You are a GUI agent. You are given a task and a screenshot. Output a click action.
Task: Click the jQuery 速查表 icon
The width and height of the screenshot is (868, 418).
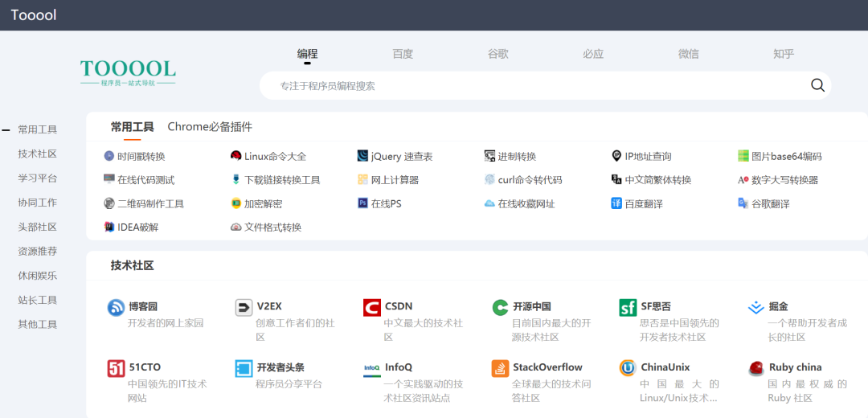point(362,156)
